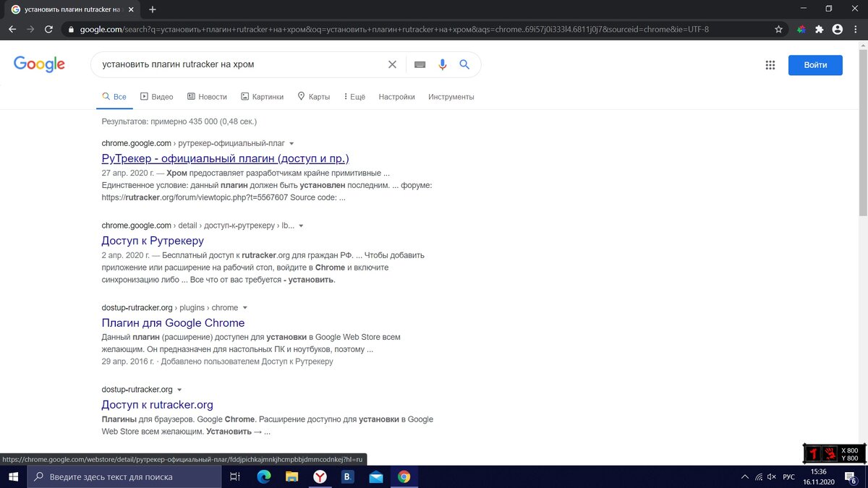
Task: Click the '29 апр. 2016 г.' snippet line
Action: (217, 361)
